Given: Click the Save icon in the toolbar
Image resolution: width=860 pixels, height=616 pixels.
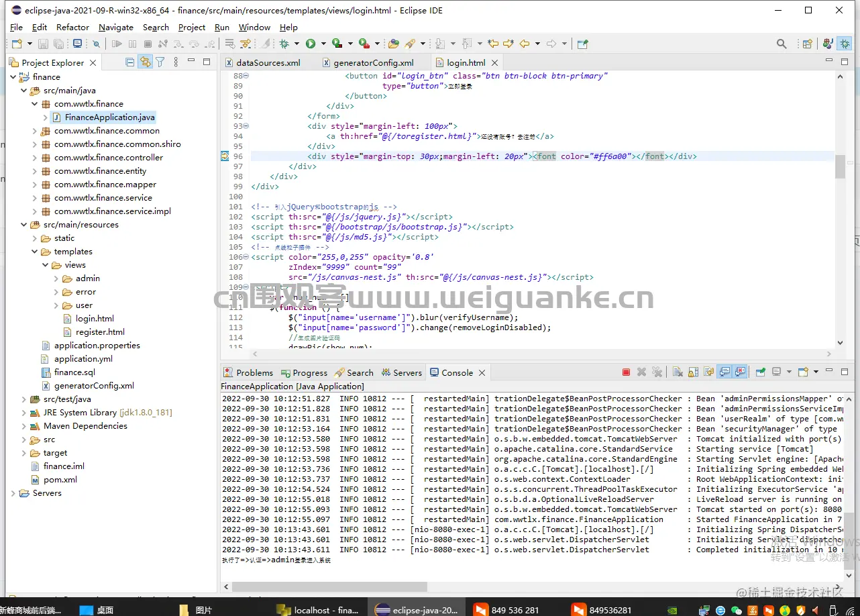Looking at the screenshot, I should coord(43,44).
